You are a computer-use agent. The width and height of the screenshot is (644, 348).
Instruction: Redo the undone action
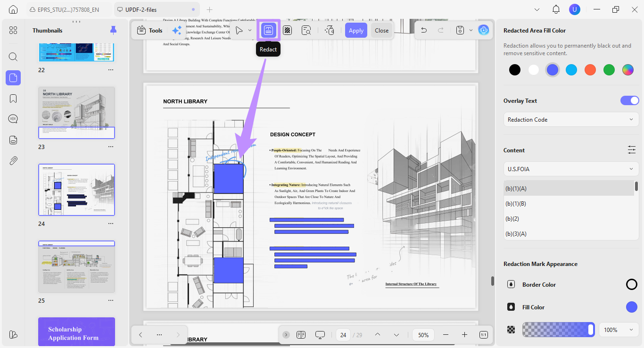[x=441, y=30]
